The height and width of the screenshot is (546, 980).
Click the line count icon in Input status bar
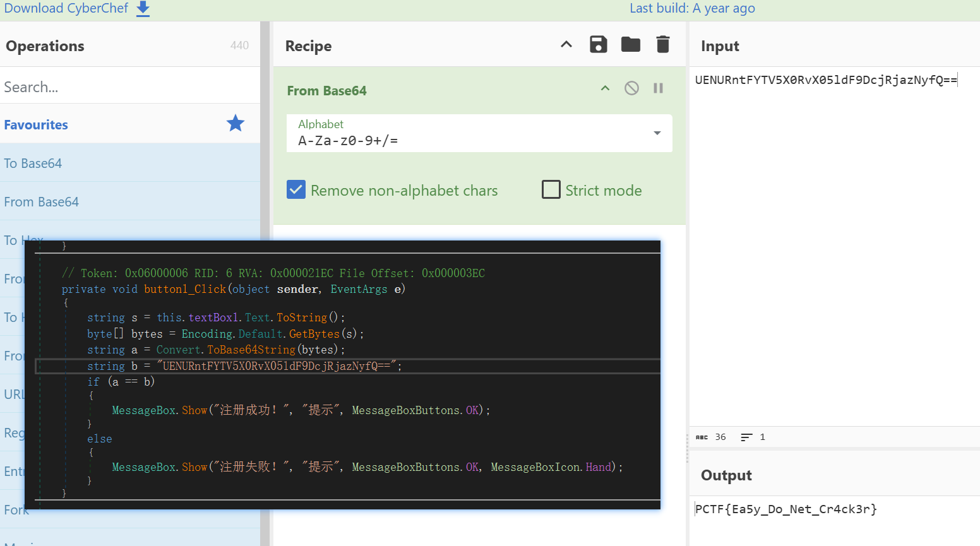[x=746, y=437]
